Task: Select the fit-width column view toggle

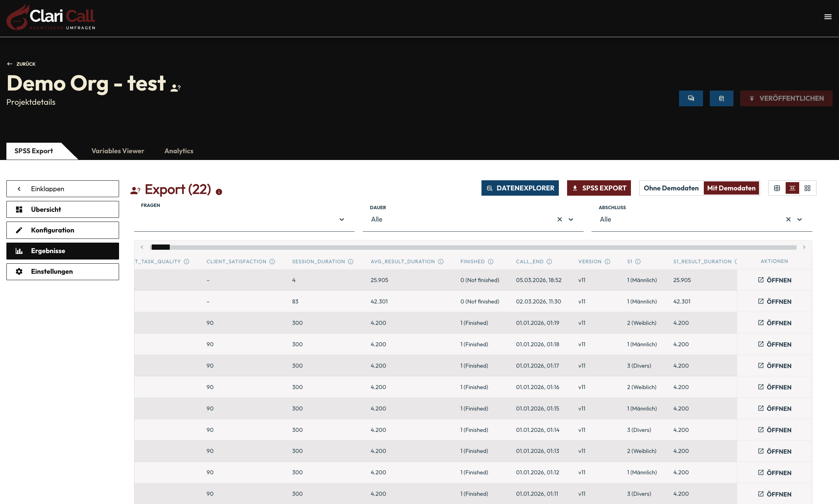Action: [792, 188]
